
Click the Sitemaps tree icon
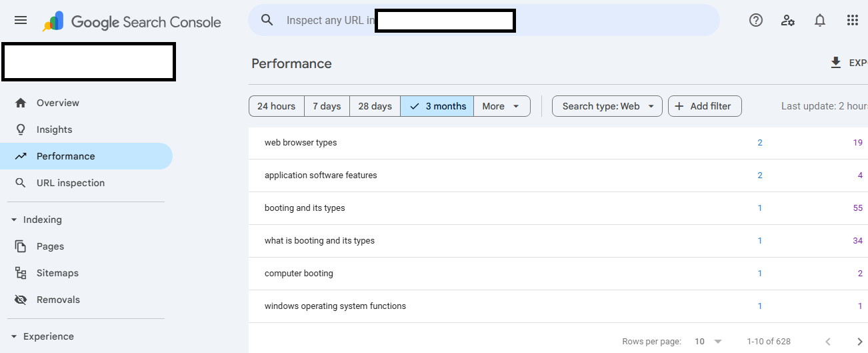[21, 273]
